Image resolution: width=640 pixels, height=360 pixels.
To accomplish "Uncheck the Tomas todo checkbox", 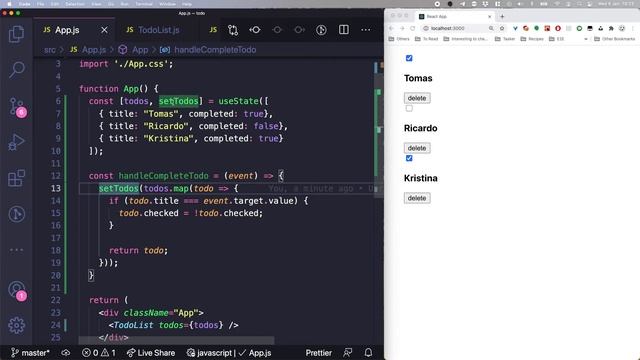I will tap(409, 58).
